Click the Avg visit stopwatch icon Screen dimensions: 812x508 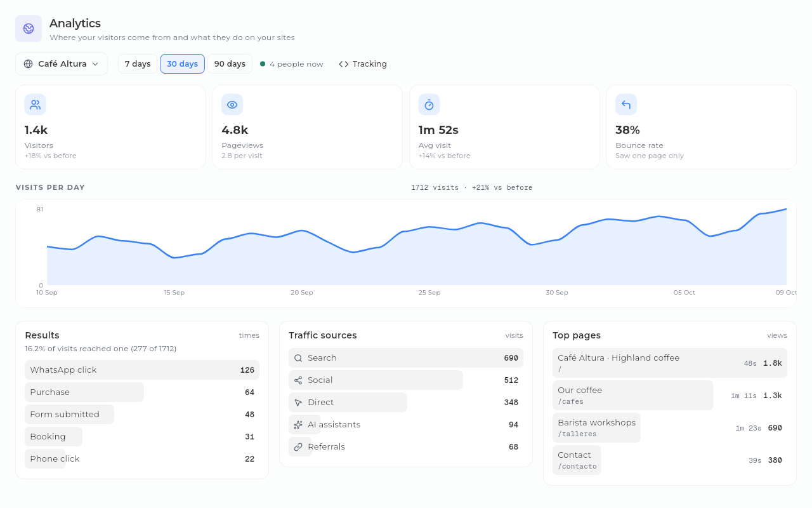tap(429, 105)
